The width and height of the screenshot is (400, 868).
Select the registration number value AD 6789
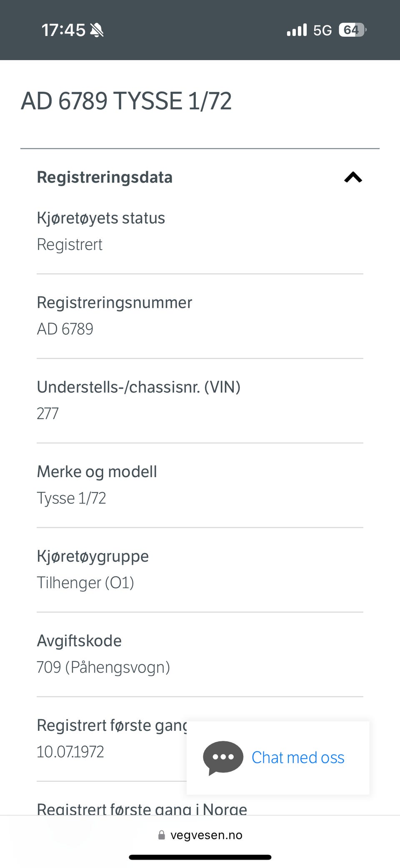pyautogui.click(x=65, y=329)
